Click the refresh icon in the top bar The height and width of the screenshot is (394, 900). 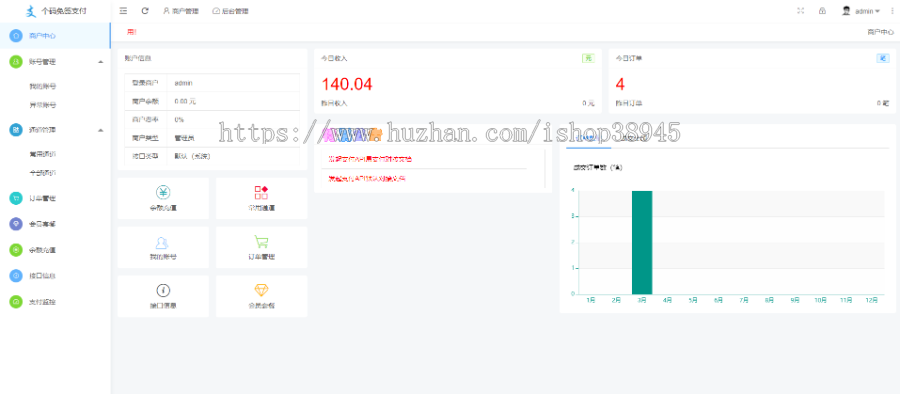click(145, 11)
